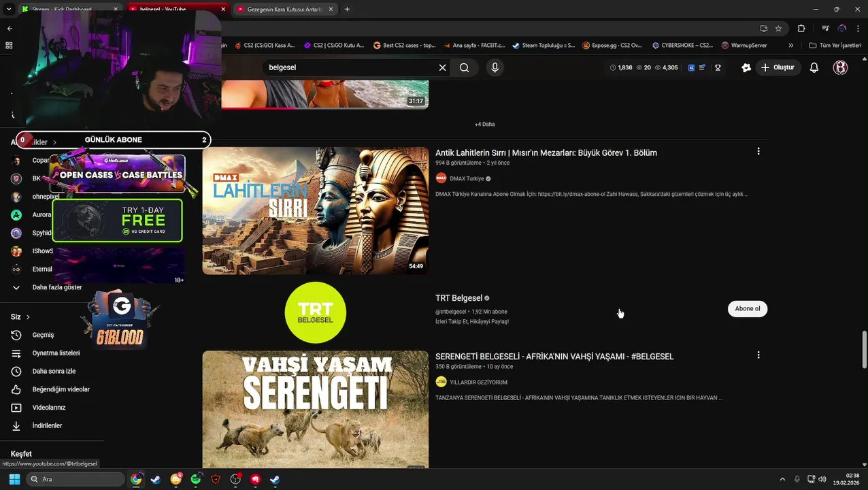The height and width of the screenshot is (490, 868).
Task: Open the CYBERSHOKE bookmark
Action: coord(682,46)
